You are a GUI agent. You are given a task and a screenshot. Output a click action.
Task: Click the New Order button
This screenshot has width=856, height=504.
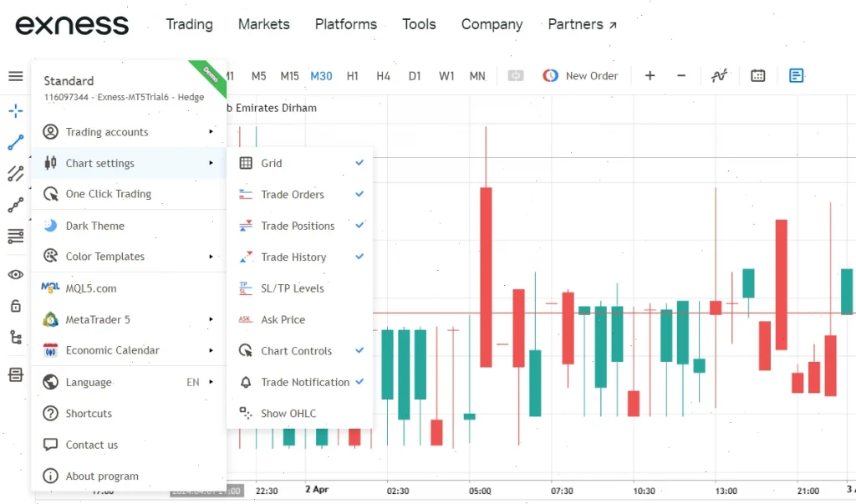pos(580,76)
